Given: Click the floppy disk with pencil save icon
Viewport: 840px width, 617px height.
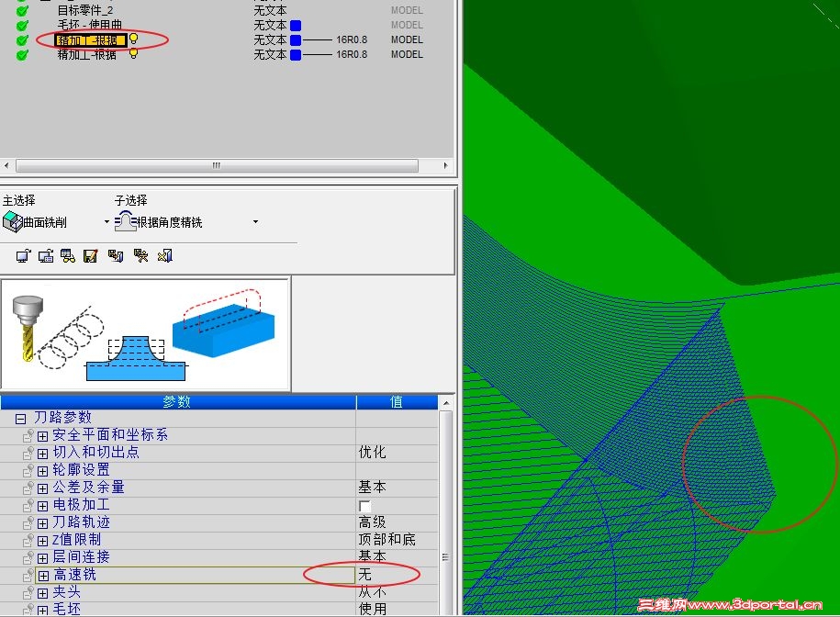Looking at the screenshot, I should 91,256.
